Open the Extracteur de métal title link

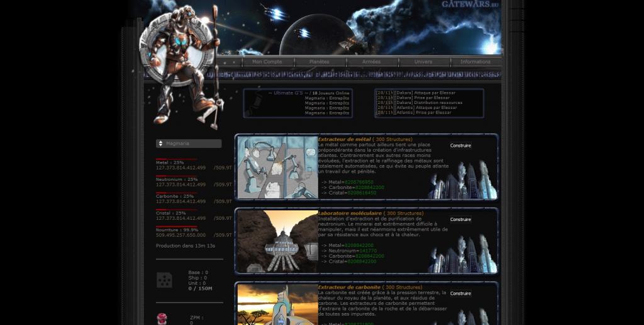pyautogui.click(x=344, y=139)
